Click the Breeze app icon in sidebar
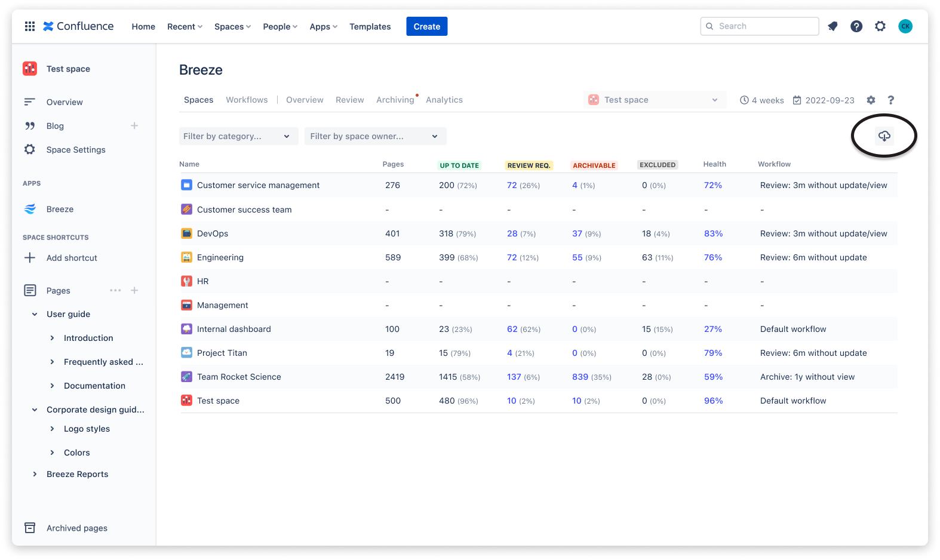Viewport: 940px width, 560px height. tap(30, 209)
